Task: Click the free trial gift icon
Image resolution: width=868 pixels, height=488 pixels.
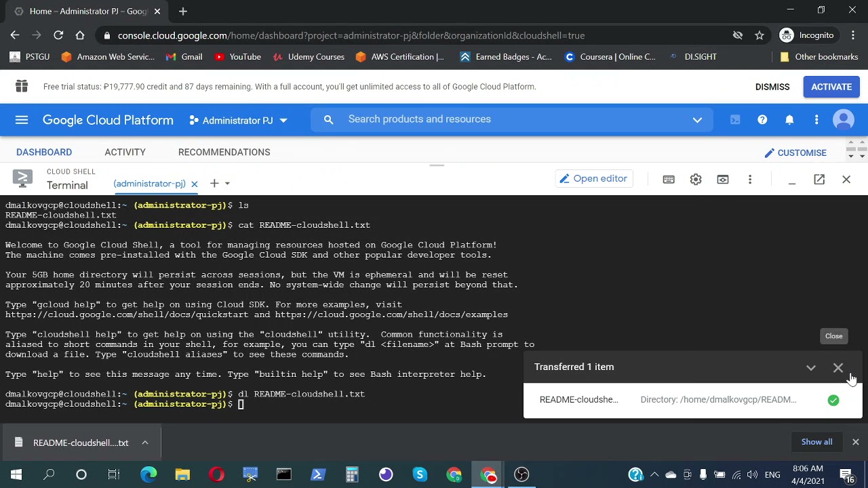Action: pos(22,86)
